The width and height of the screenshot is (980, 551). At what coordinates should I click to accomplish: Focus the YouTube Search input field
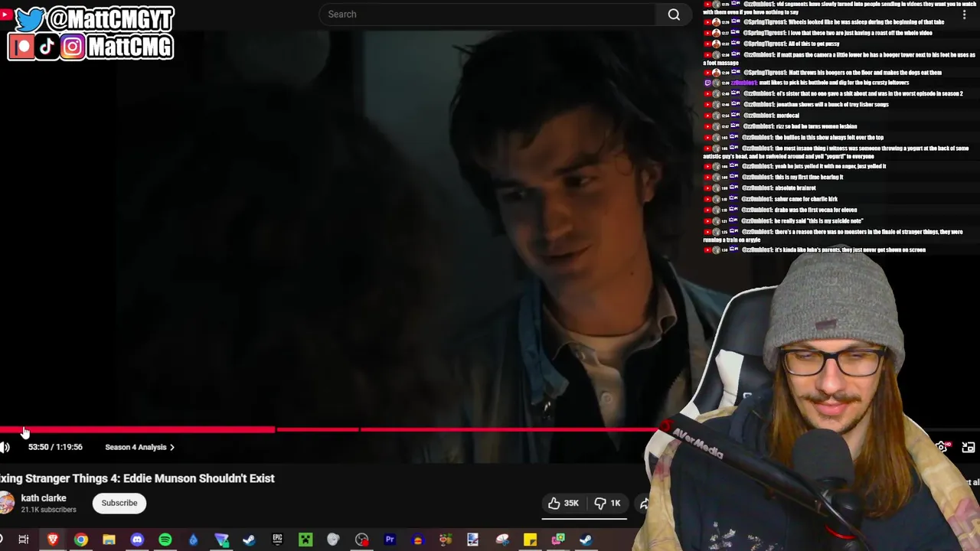488,15
